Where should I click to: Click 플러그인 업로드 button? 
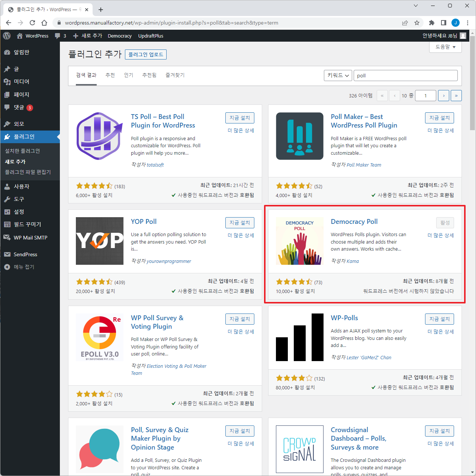(146, 55)
